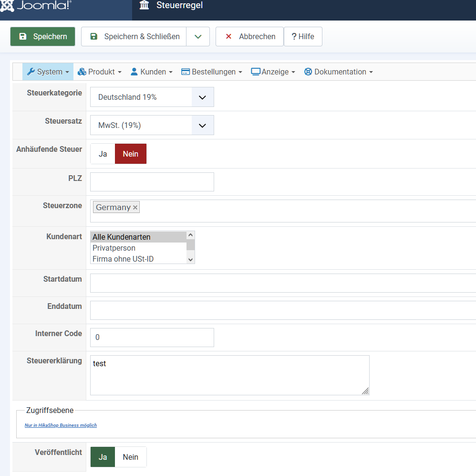
Task: Click into the PLZ input field
Action: tap(152, 182)
